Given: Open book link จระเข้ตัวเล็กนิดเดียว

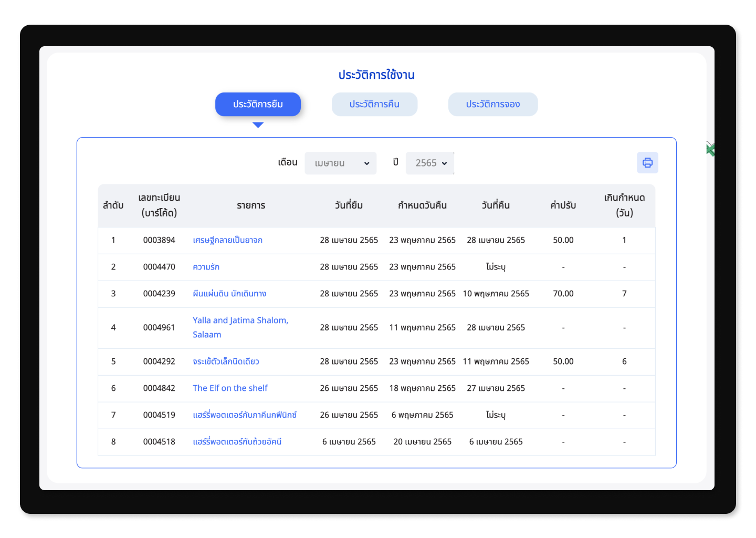Looking at the screenshot, I should (x=226, y=361).
